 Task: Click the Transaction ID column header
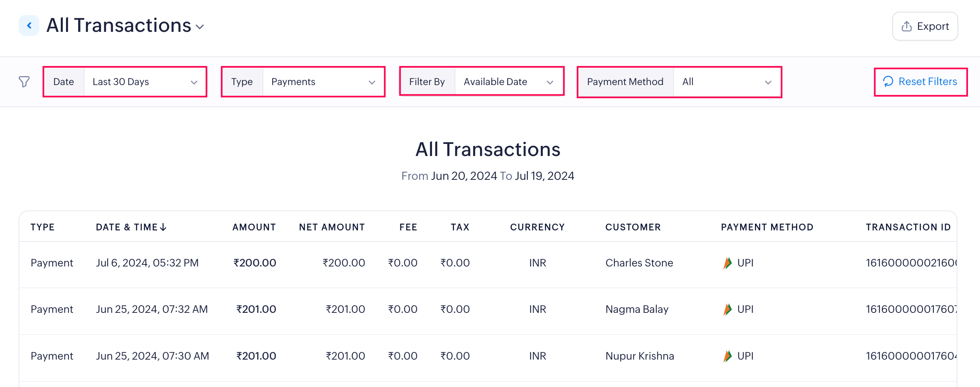coord(908,227)
